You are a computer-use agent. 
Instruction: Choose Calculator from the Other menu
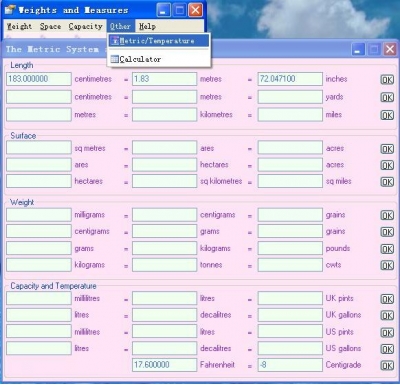(159, 59)
